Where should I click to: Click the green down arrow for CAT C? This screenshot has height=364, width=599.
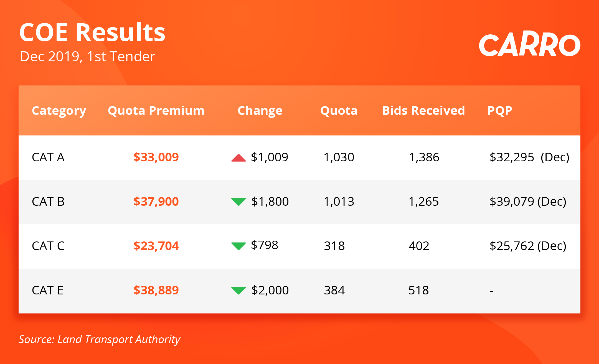tap(238, 246)
